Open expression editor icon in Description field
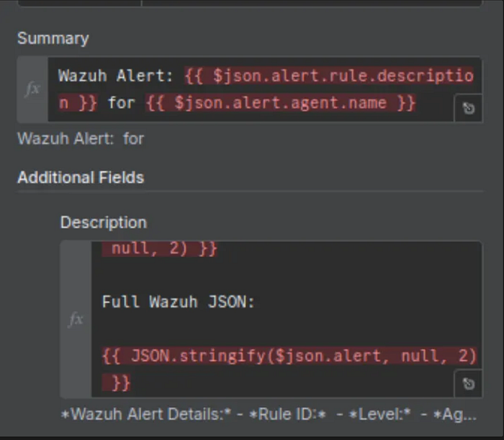Viewport: 504px width, 440px height. (x=468, y=383)
